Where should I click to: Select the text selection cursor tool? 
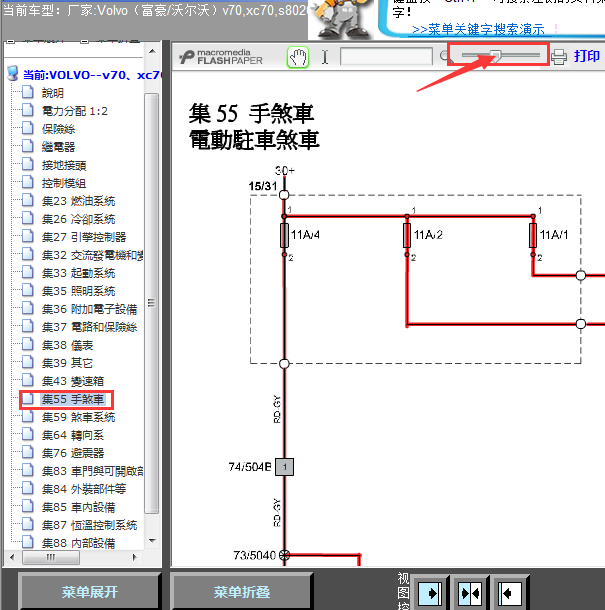tap(325, 57)
